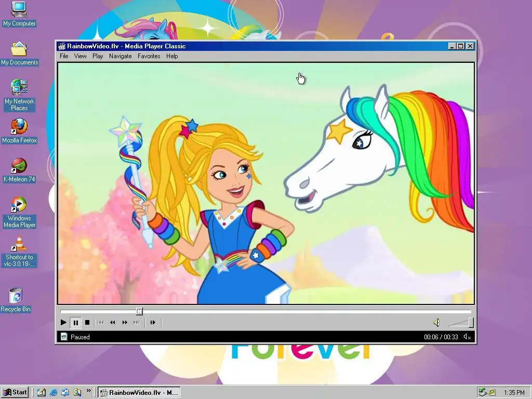Screen dimensions: 532x399
Task: Maximize the Media Player Classic window
Action: pos(460,46)
